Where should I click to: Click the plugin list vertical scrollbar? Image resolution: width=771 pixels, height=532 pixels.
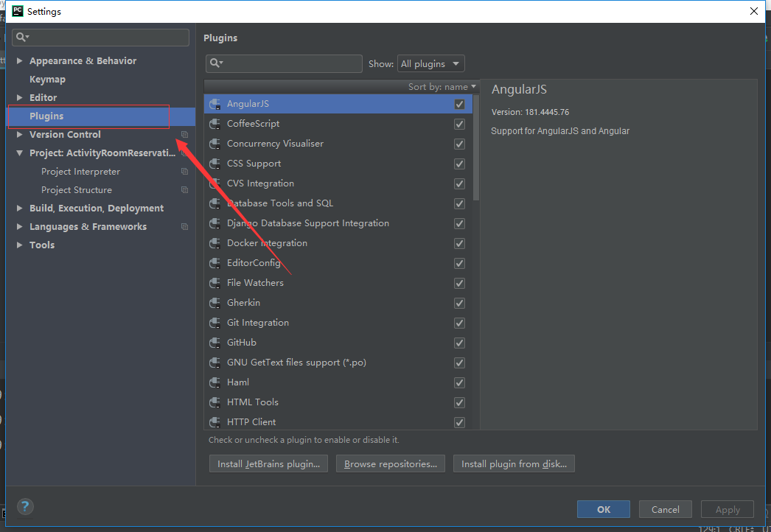click(476, 147)
